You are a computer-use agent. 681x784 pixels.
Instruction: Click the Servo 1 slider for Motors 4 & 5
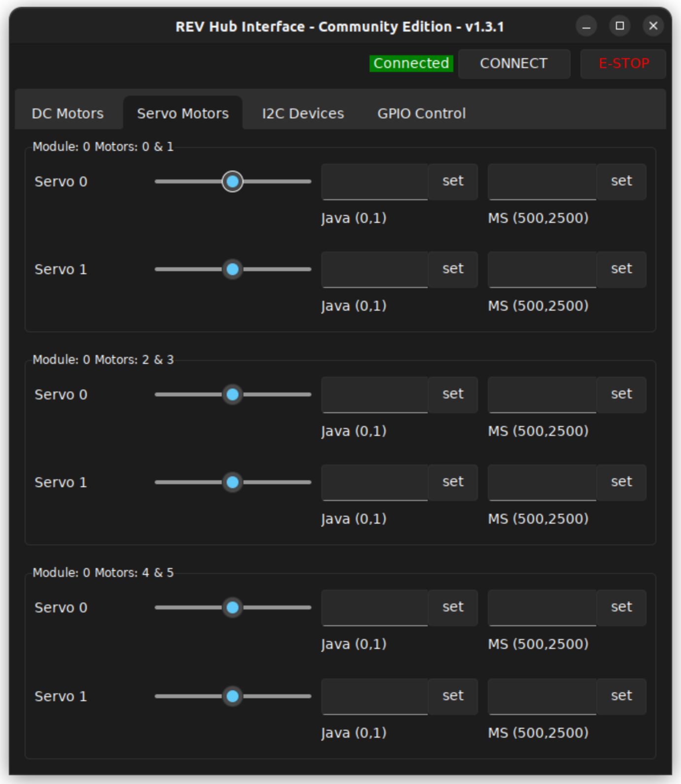(233, 696)
